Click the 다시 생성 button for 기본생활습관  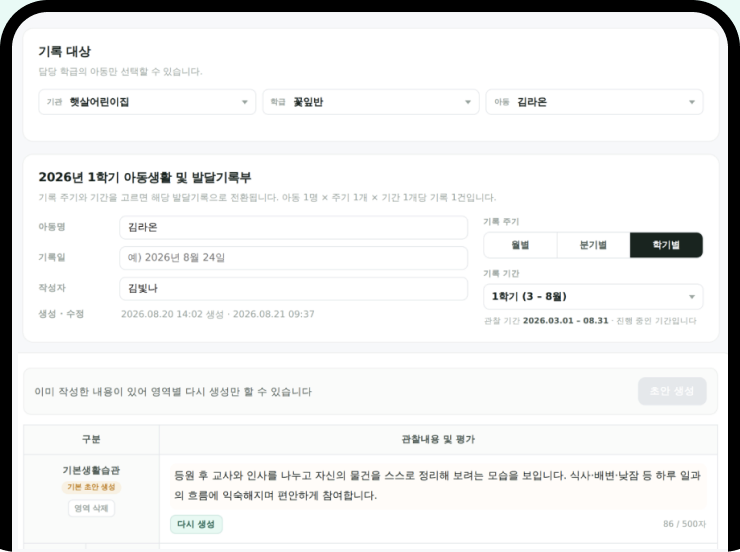[196, 524]
